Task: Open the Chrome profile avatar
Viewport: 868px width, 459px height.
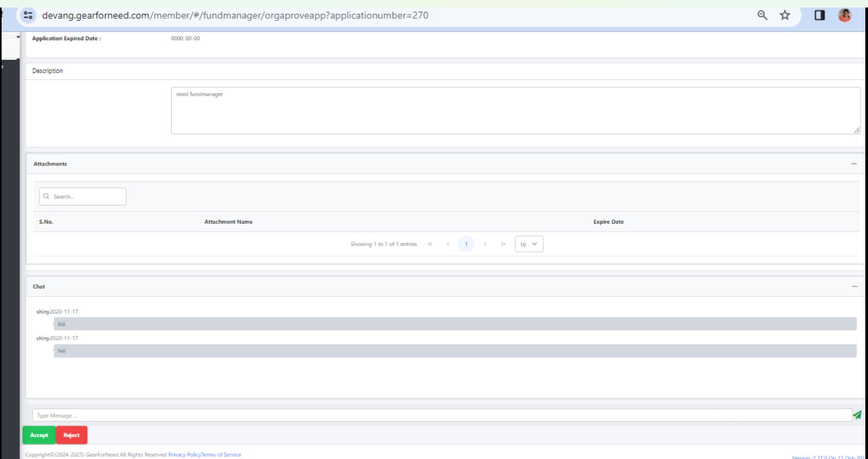Action: pos(845,16)
